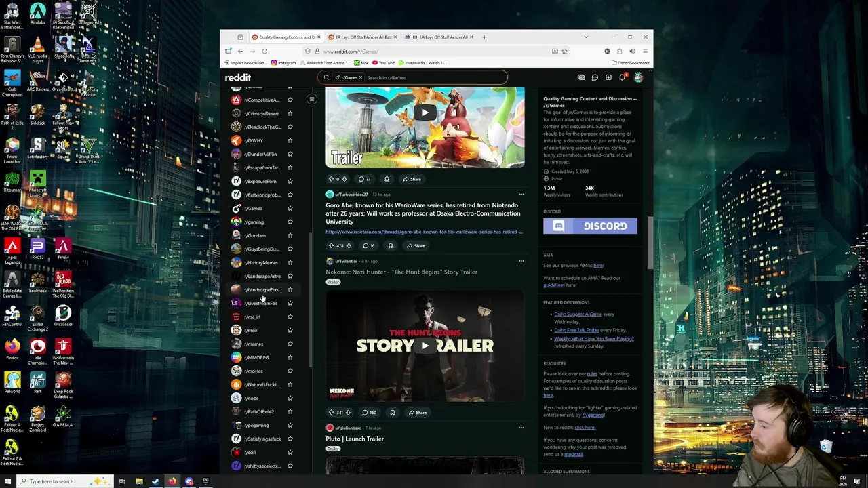
Task: Open the list all tabs dropdown
Action: (586, 37)
